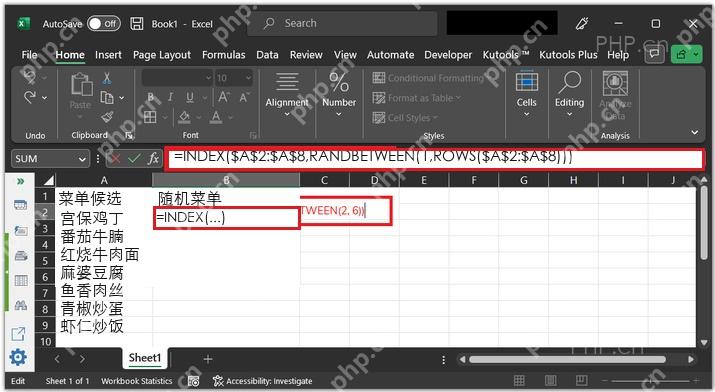Open the Page Layout tab
The height and width of the screenshot is (392, 715).
point(162,55)
